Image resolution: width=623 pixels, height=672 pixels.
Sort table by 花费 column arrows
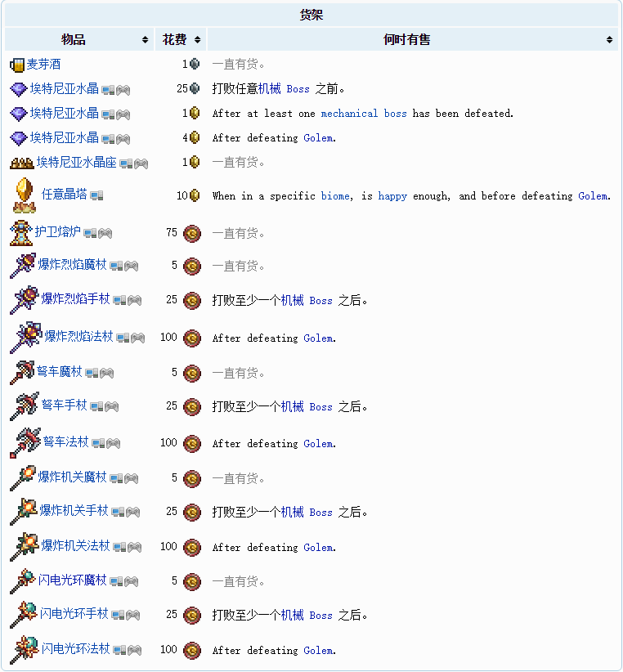pos(198,40)
